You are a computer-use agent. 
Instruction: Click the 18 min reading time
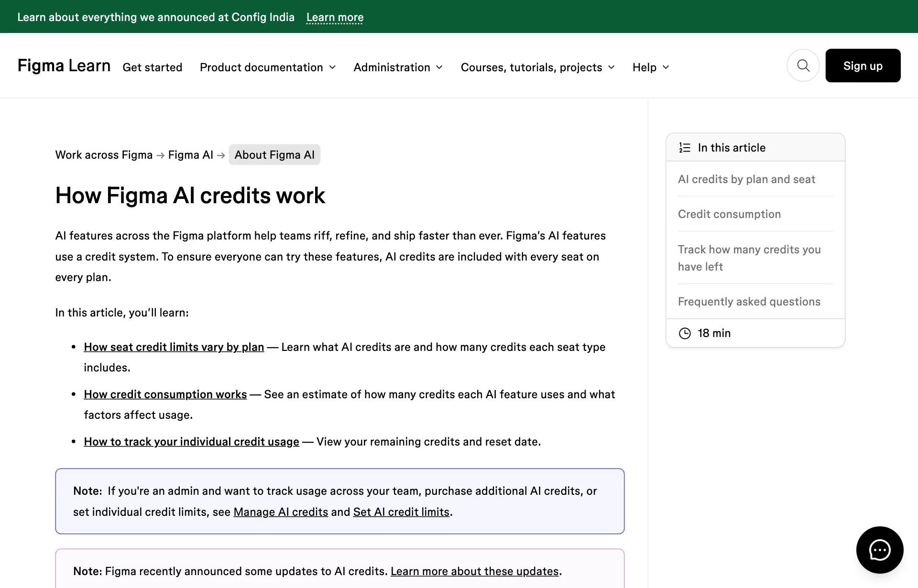[x=714, y=333]
